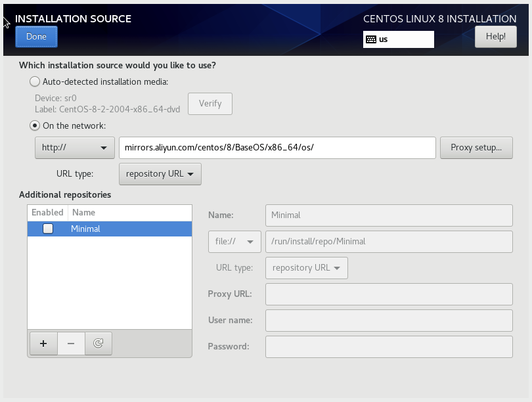Click the Name column header

[130, 212]
